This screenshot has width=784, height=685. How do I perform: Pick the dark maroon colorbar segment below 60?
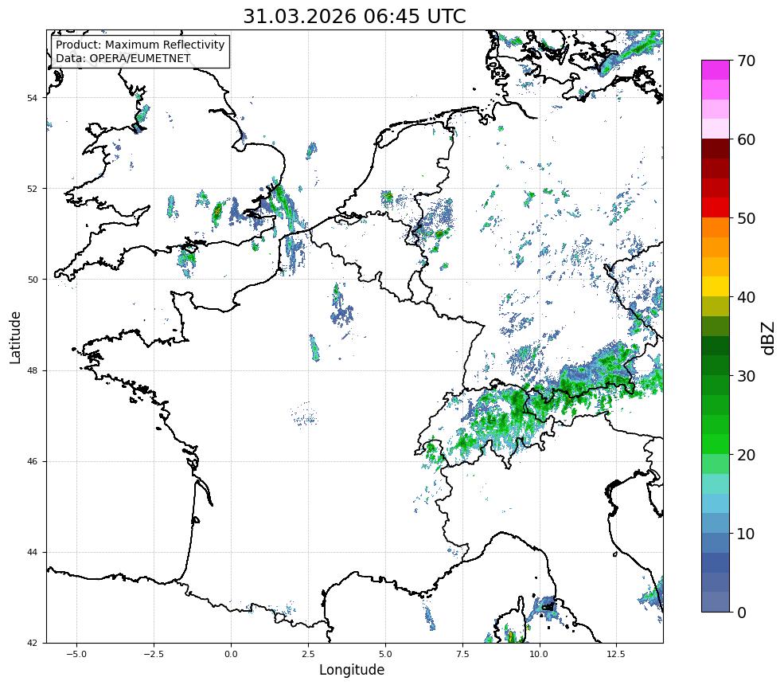click(x=715, y=149)
